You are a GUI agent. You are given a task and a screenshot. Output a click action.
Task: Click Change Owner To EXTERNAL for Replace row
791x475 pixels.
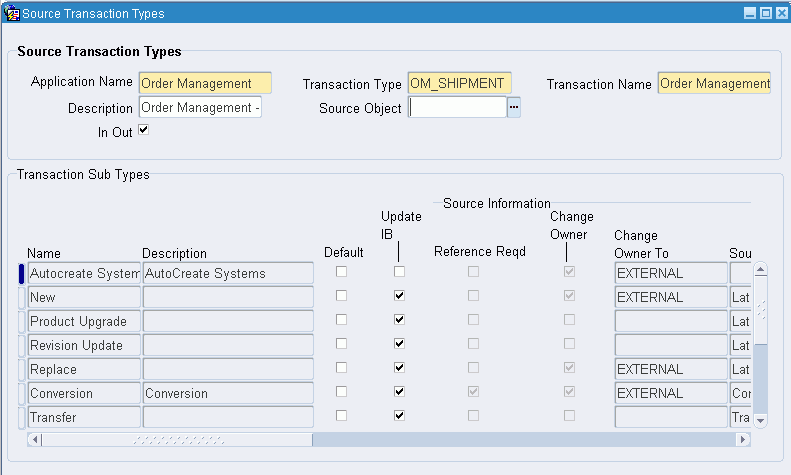coord(671,369)
